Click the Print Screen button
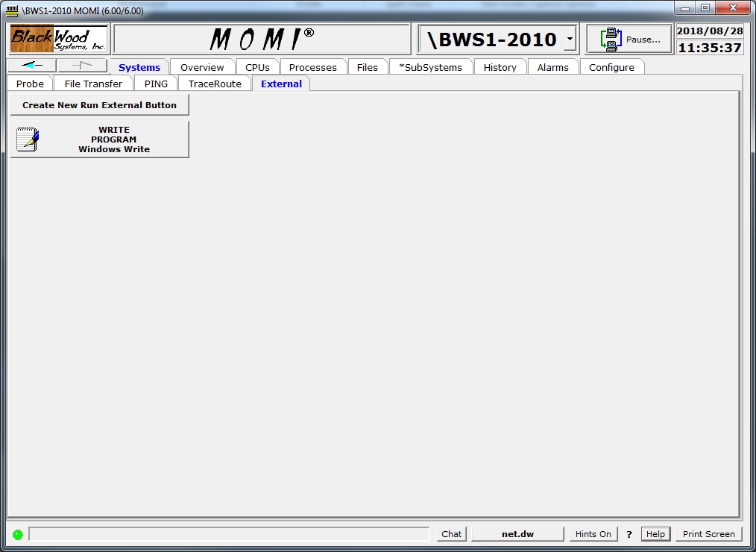 pos(709,534)
